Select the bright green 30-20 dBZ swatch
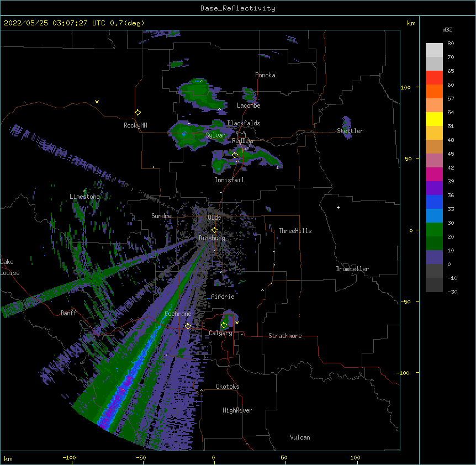The width and height of the screenshot is (476, 465). 434,230
